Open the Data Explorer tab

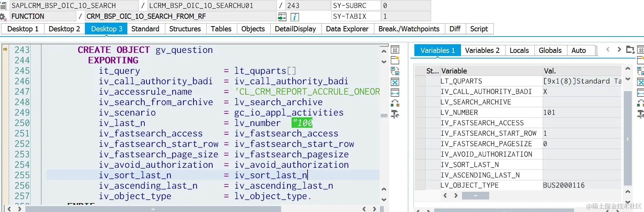pyautogui.click(x=347, y=29)
